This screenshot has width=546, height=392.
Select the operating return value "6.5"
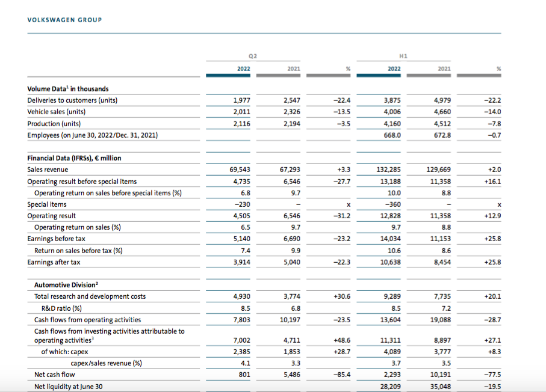245,227
